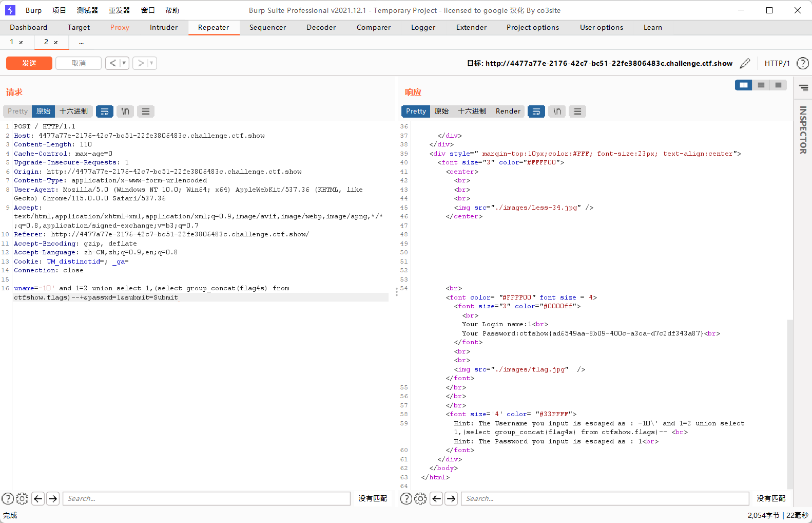Screen dimensions: 812x523
Task: Toggle response word-wrap icon
Action: click(x=536, y=111)
